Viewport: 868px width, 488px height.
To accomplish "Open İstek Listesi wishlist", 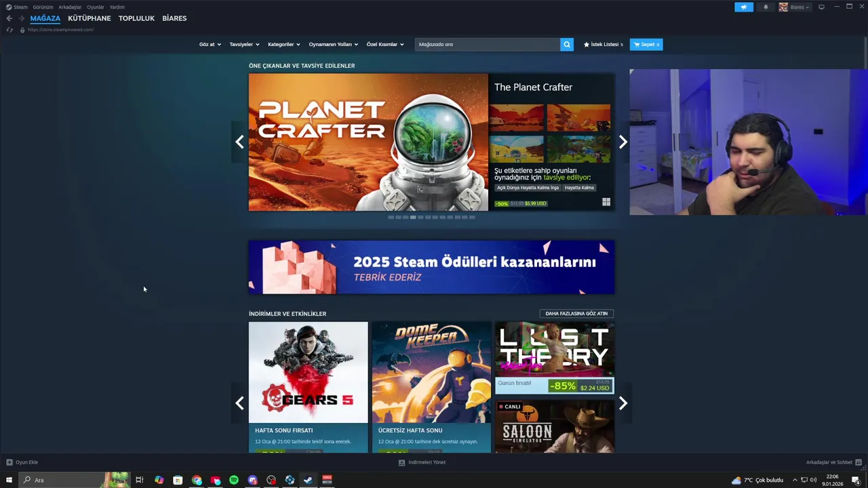I will click(x=603, y=44).
